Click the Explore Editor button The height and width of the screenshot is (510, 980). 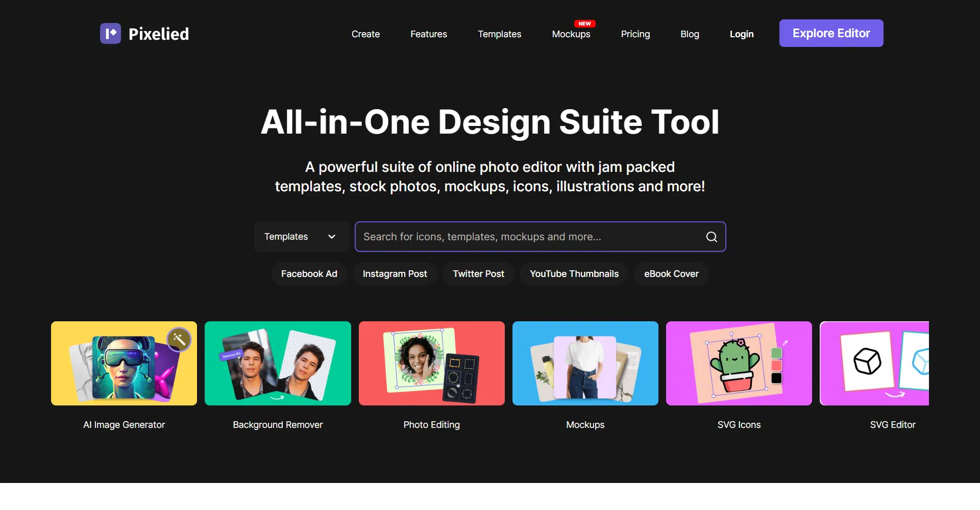(831, 33)
